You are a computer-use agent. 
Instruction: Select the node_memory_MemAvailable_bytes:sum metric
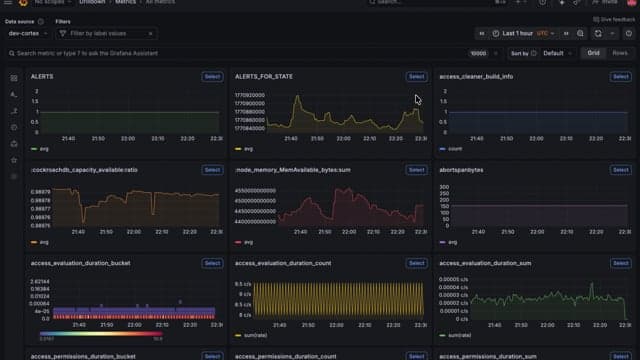tap(416, 170)
